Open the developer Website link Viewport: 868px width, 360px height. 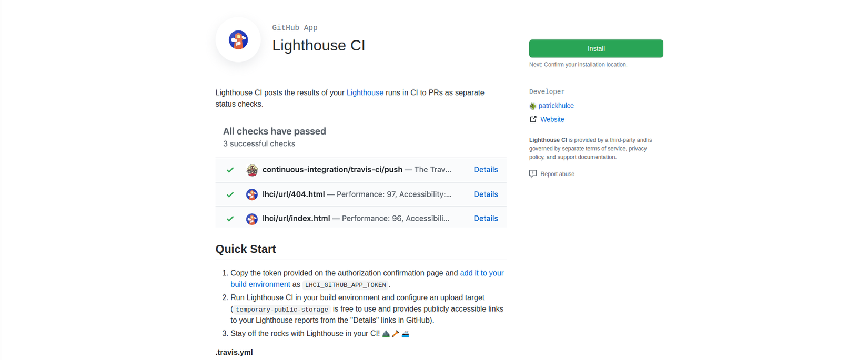[552, 119]
